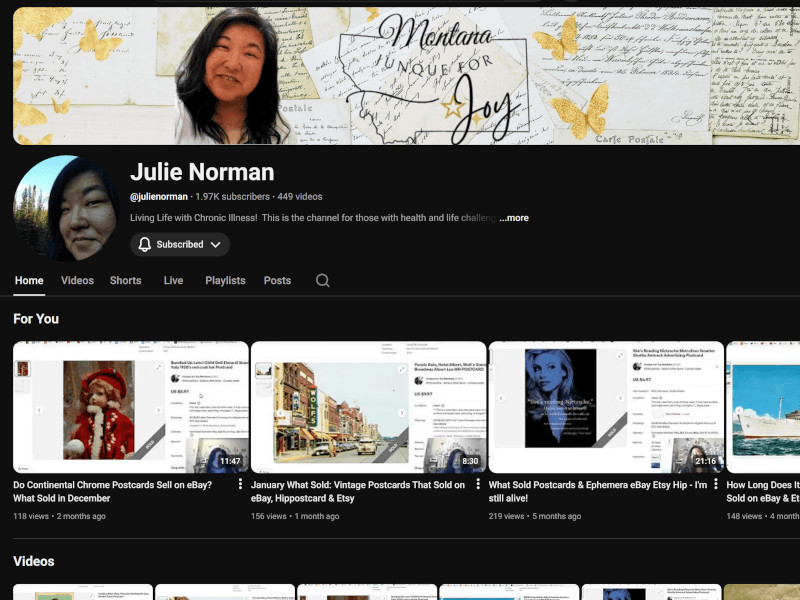
Task: Open the Posts tab
Action: (x=277, y=280)
